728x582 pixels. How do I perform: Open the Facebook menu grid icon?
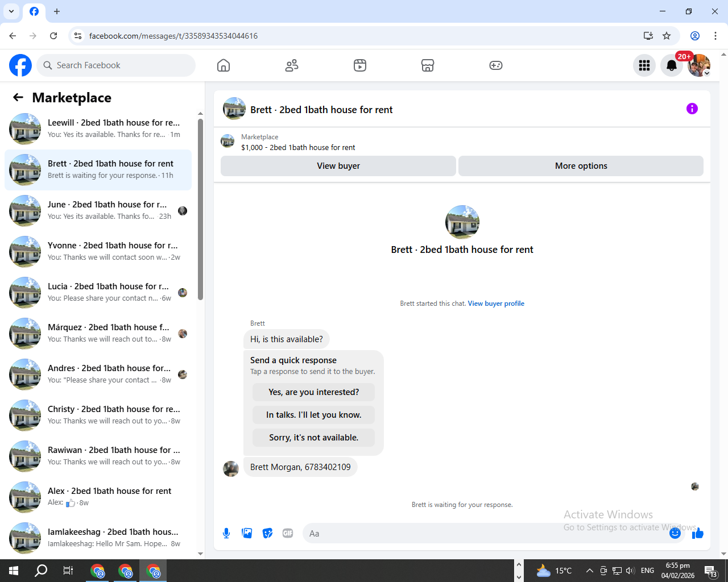(x=644, y=65)
